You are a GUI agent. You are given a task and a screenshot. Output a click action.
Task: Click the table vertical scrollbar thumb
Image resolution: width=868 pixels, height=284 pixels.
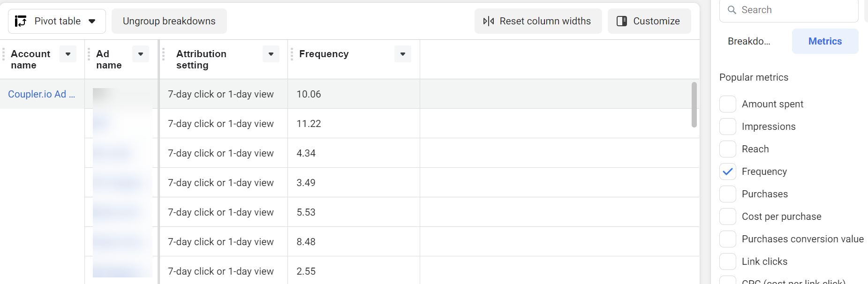(694, 105)
